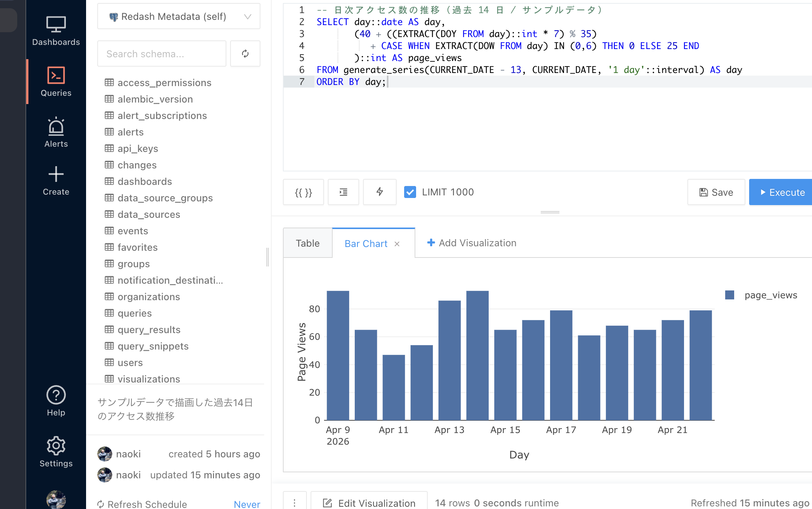The width and height of the screenshot is (812, 509).
Task: Open the Alerts sidebar section
Action: point(56,132)
